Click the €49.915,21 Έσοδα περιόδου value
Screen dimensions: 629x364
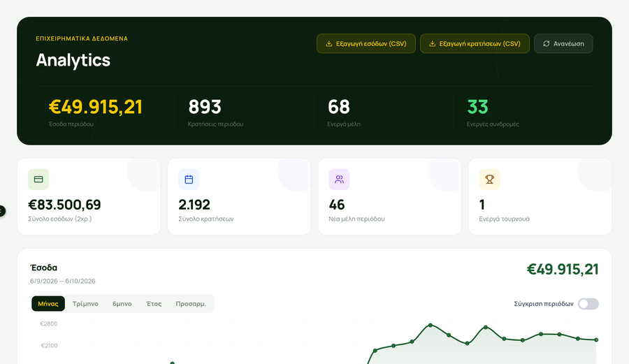point(96,107)
